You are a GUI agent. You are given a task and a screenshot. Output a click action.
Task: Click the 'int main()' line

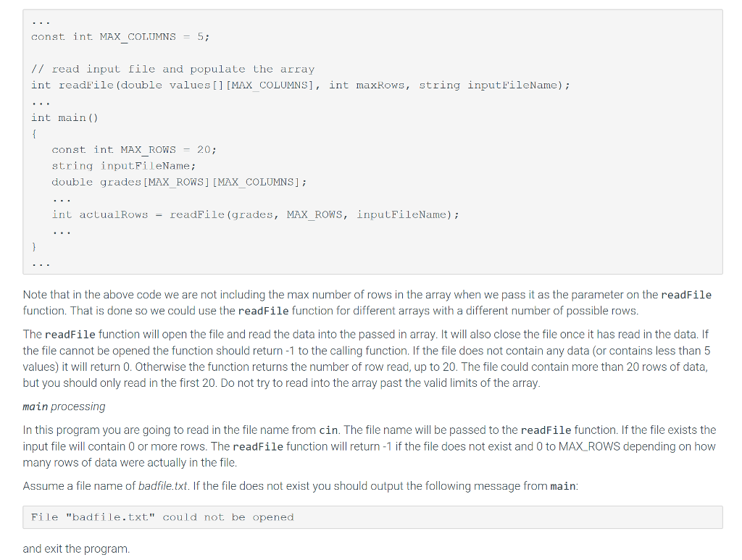[64, 118]
